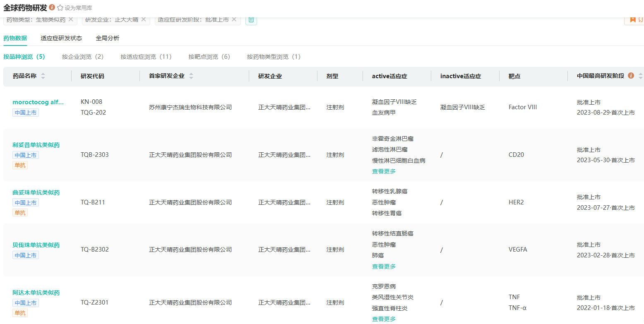Click the info icon beside 全球药物研发 title
Viewport: 644px width, 324px height.
pyautogui.click(x=52, y=7)
